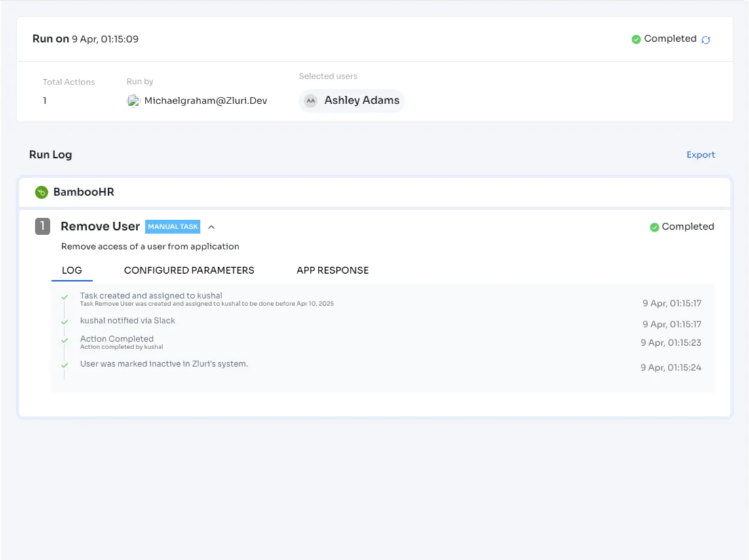Click 'Action Completed' log entry
Image resolution: width=749 pixels, height=560 pixels.
click(x=117, y=339)
